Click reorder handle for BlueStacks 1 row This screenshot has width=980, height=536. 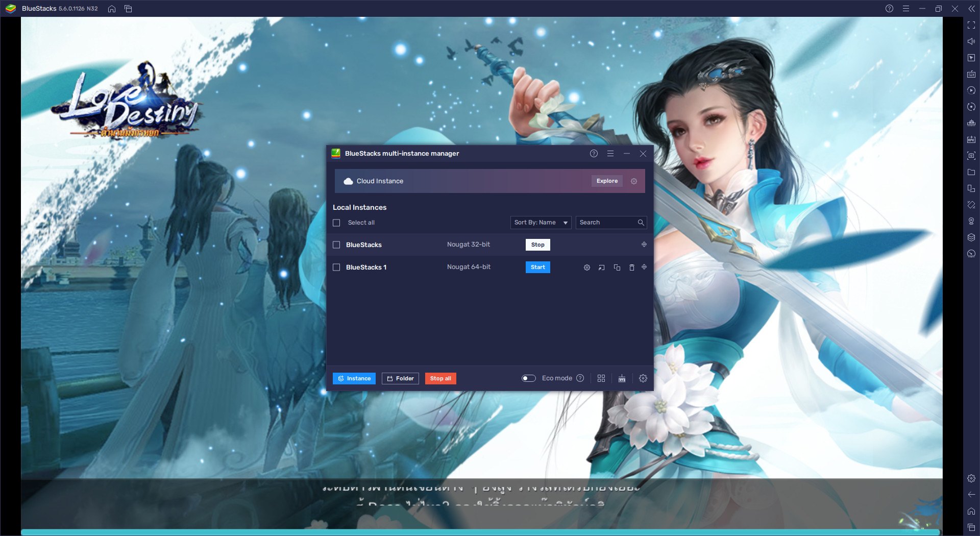click(x=644, y=267)
